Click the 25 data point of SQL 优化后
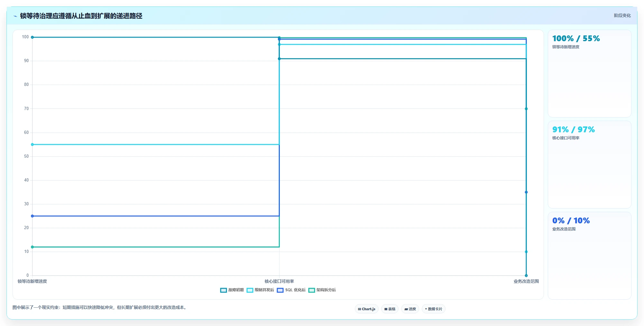 tap(32, 216)
